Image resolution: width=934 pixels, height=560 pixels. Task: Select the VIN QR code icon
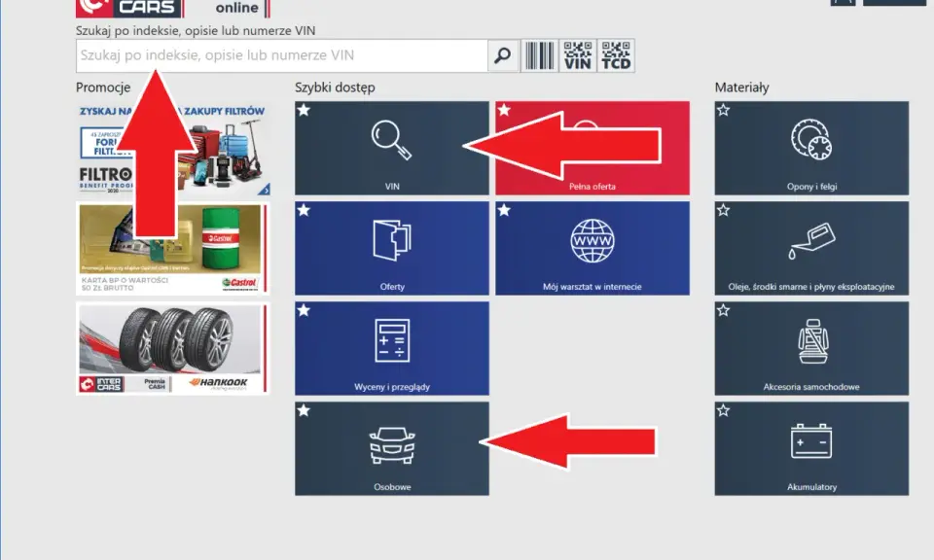point(578,55)
